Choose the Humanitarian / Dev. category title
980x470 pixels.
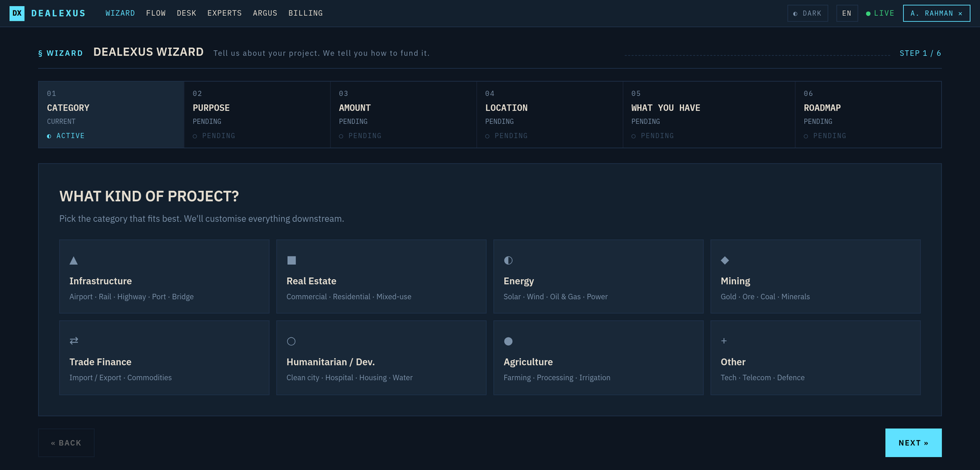tap(331, 362)
